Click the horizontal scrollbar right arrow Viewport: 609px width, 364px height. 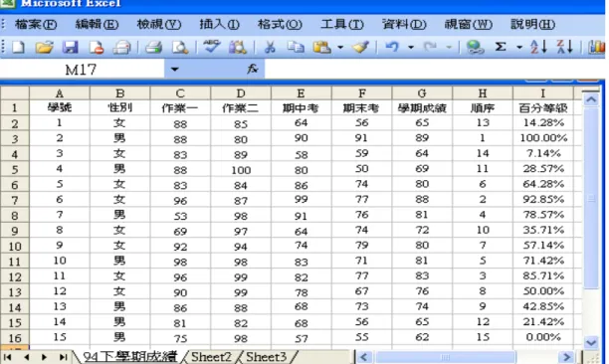(566, 357)
